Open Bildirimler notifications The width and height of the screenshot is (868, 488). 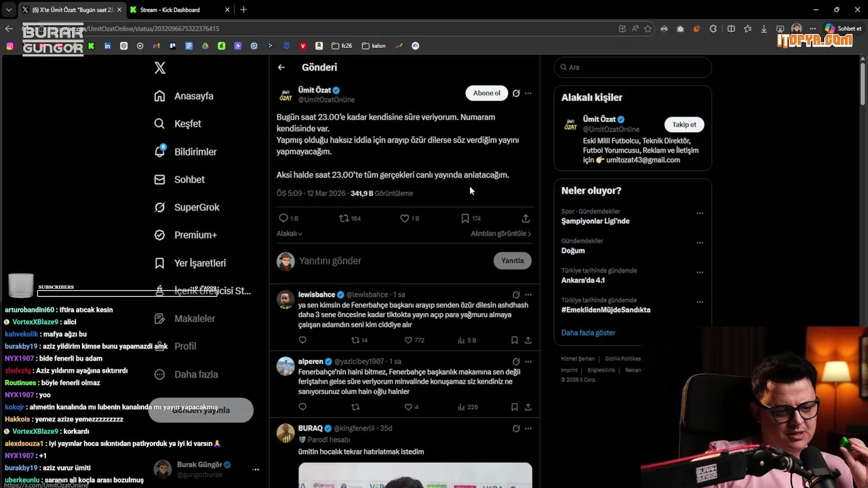185,152
